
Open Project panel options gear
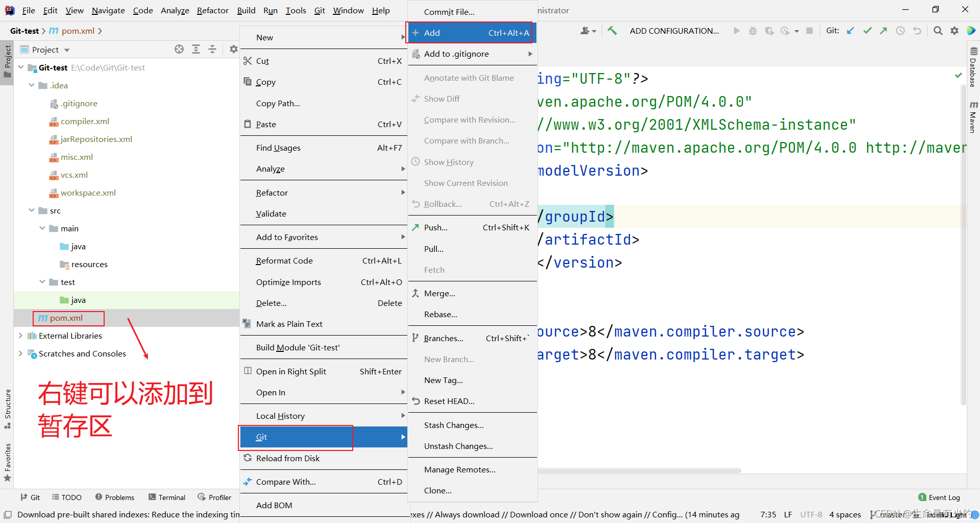click(233, 49)
